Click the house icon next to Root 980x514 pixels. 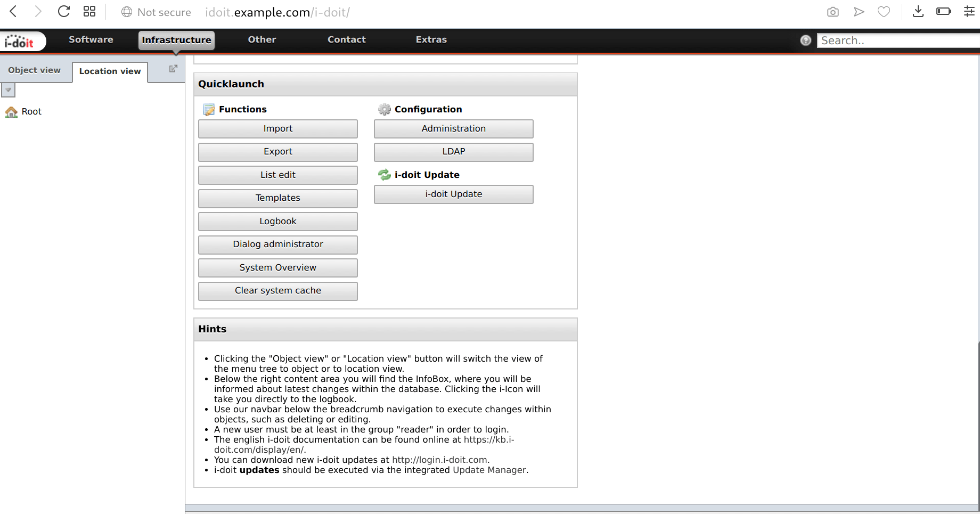click(x=11, y=111)
